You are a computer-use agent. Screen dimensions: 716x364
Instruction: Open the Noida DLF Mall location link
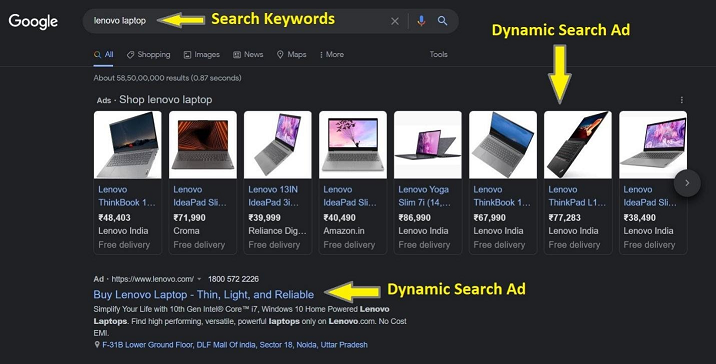235,345
